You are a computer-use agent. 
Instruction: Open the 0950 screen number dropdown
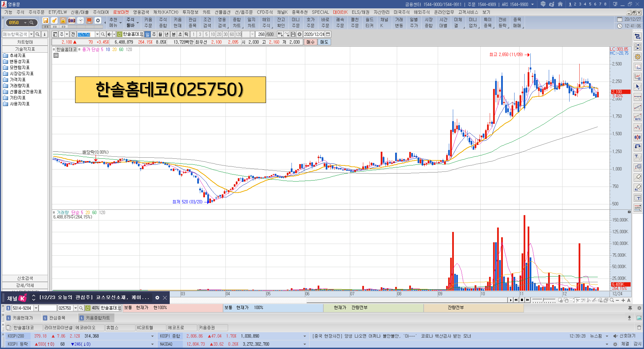click(x=25, y=22)
